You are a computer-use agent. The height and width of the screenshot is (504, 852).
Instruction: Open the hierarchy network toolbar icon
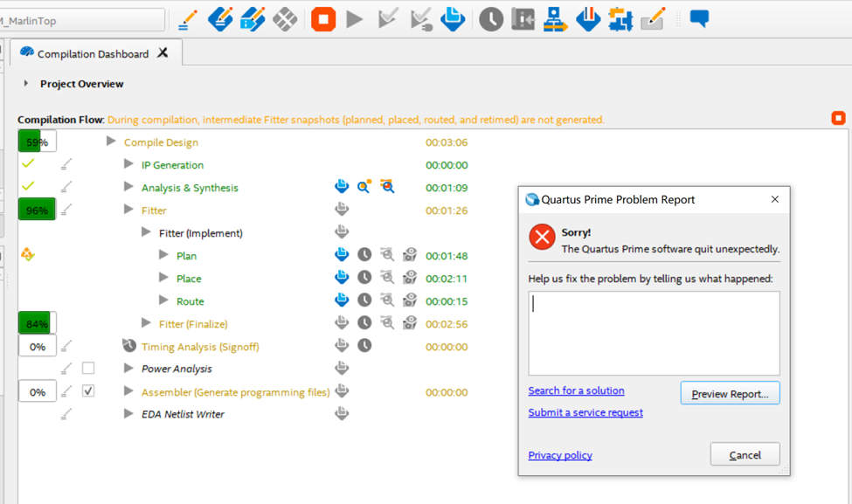(555, 19)
